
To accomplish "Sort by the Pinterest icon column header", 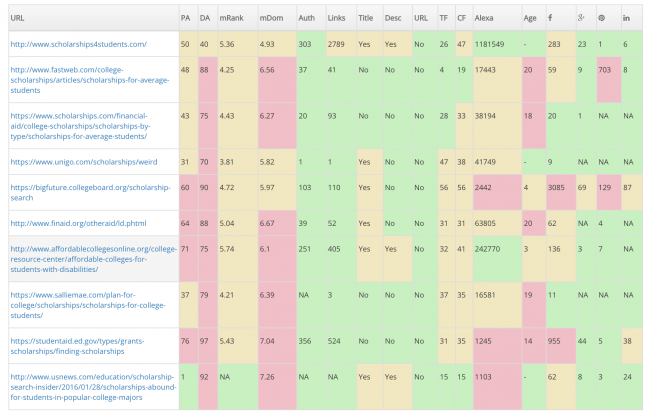I will point(601,18).
